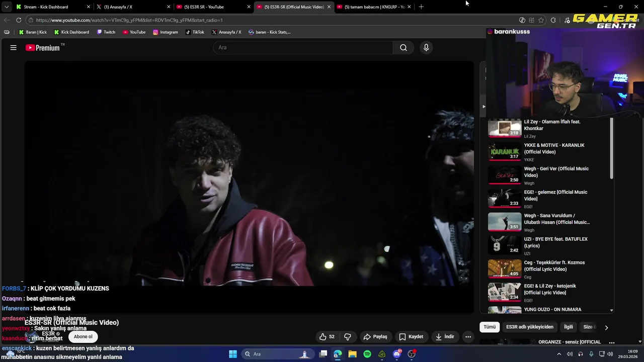
Task: Open a new browser tab with plus
Action: click(x=421, y=7)
